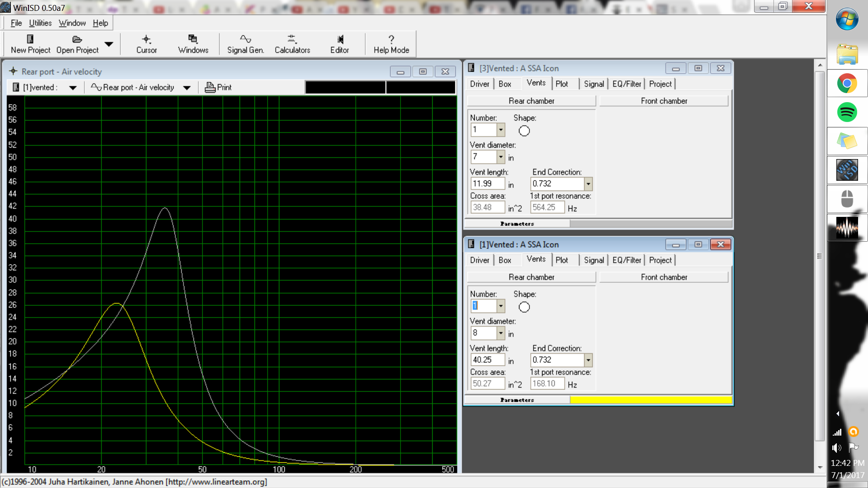
Task: Open the Windows Start orb
Action: tap(847, 20)
